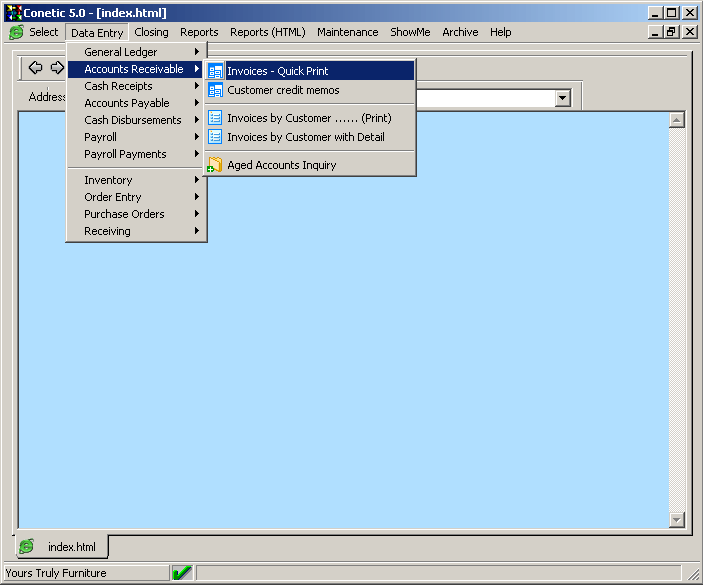Click the Customer credit memos icon
Screen dimensions: 703x585
215,90
